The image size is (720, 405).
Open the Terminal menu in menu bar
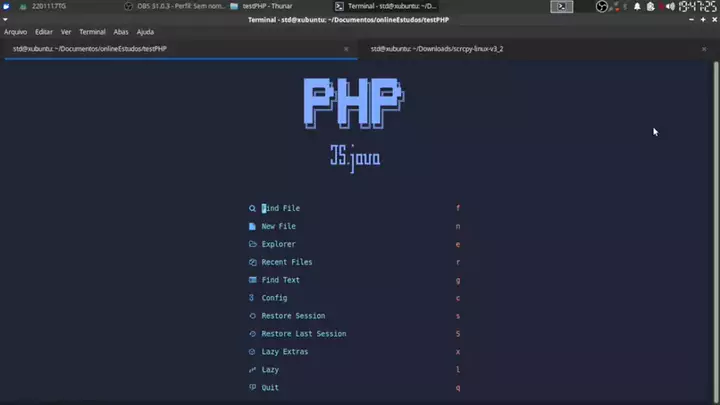[92, 32]
